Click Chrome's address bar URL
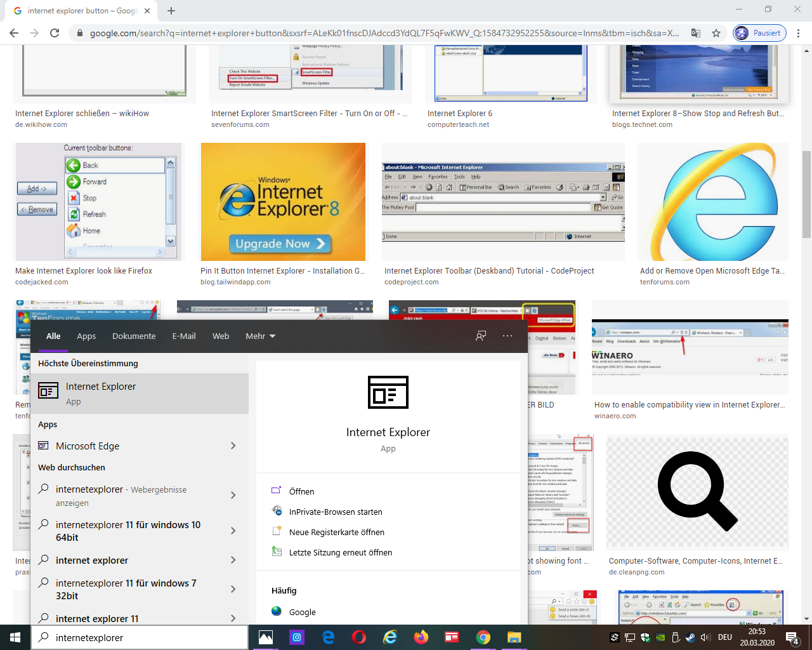This screenshot has width=812, height=650. 384,33
